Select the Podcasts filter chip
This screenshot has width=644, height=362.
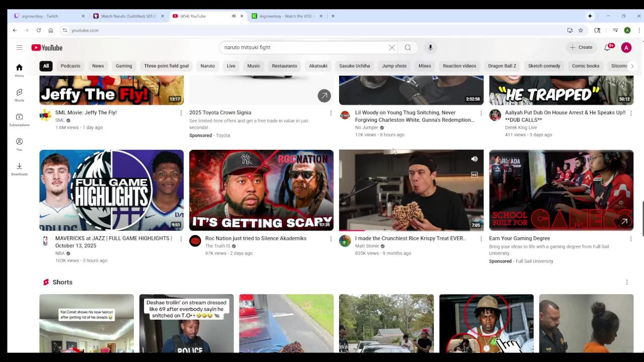click(70, 66)
